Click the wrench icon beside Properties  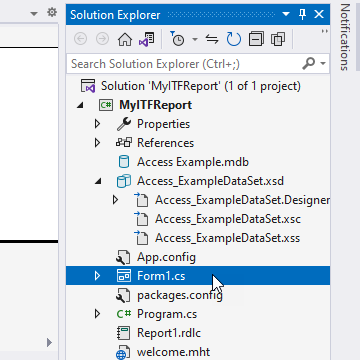(123, 124)
